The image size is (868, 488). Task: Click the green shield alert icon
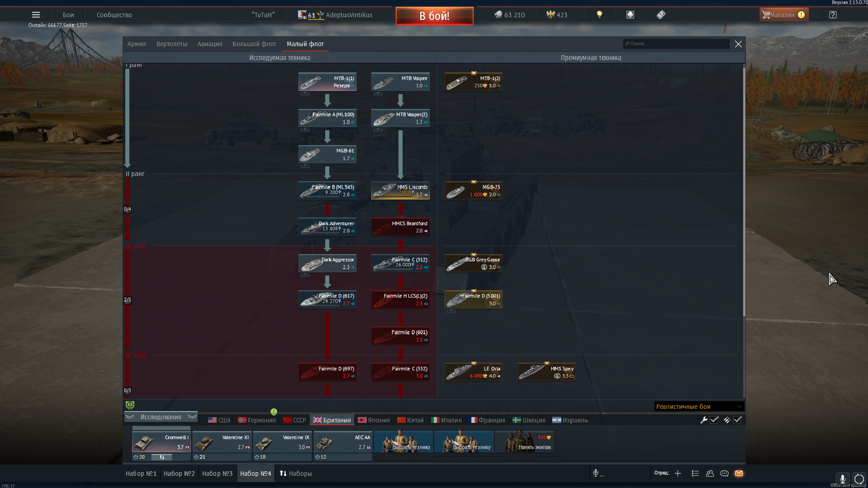pyautogui.click(x=130, y=405)
